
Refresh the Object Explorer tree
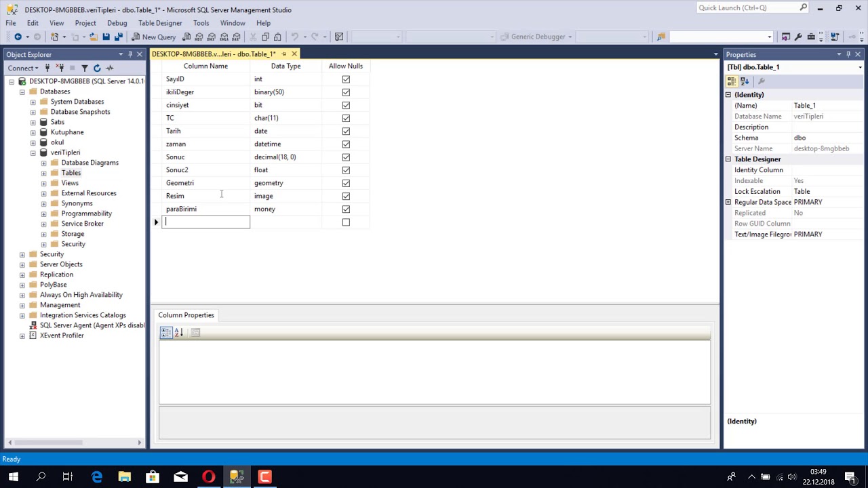point(97,68)
